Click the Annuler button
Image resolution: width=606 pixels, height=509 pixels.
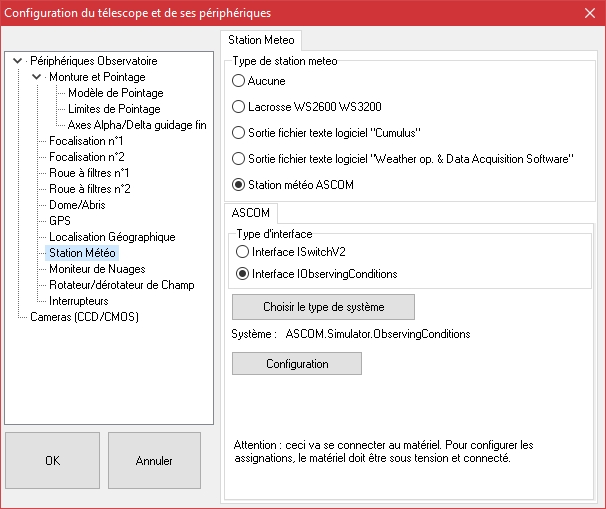click(x=154, y=461)
